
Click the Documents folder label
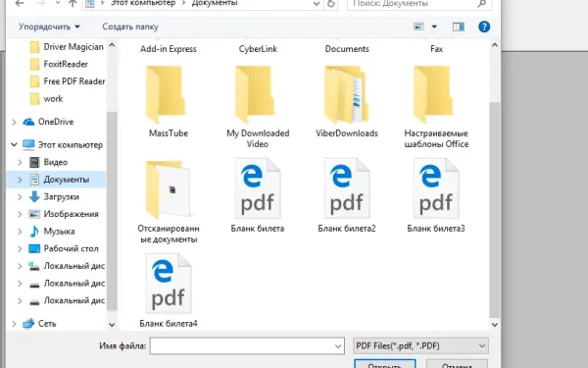click(347, 49)
